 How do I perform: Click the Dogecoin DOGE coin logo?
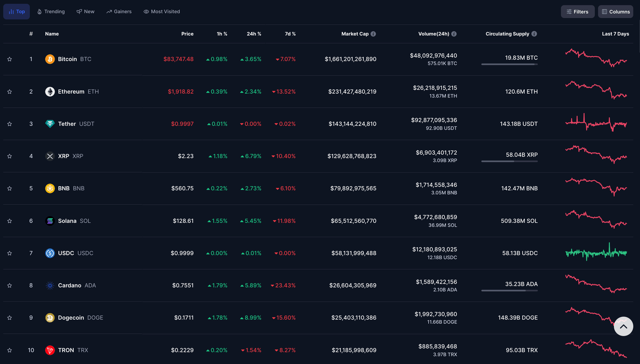coord(50,317)
